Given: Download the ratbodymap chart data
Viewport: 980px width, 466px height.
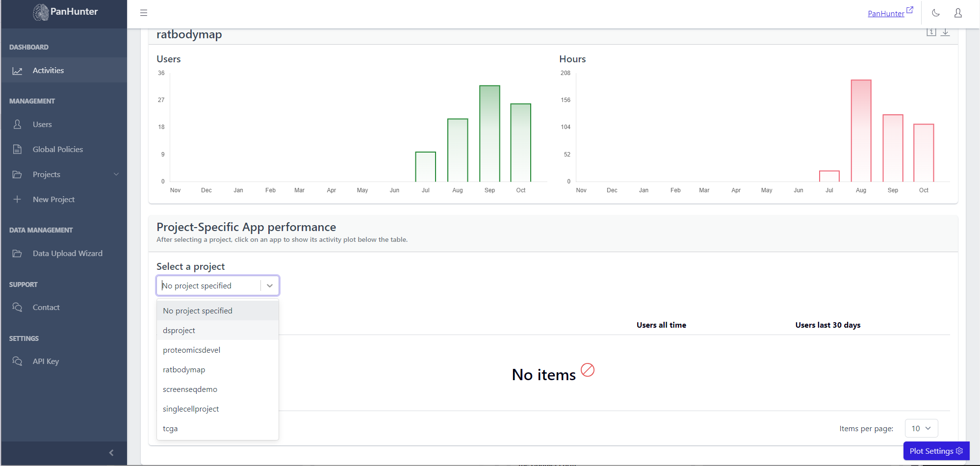Looking at the screenshot, I should tap(945, 32).
